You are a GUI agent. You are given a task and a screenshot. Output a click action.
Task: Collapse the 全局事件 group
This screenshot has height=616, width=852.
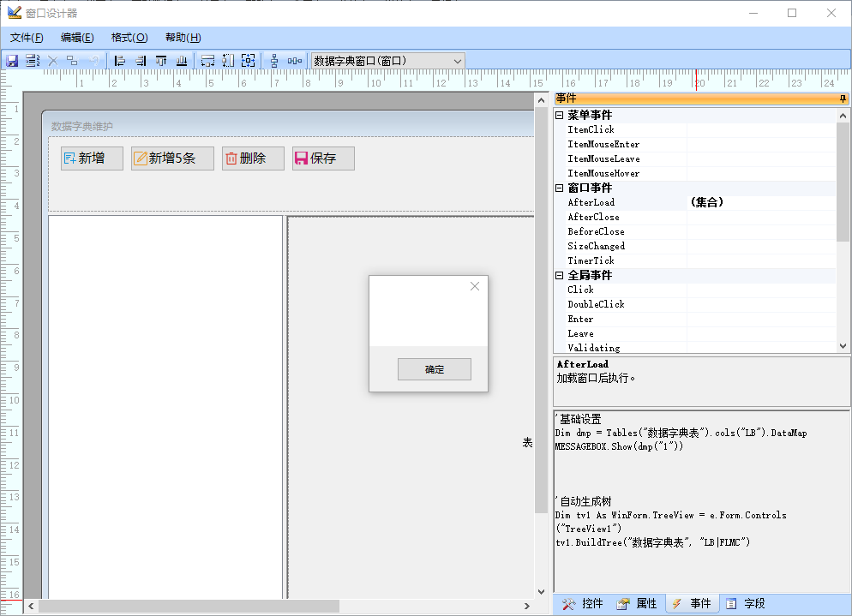point(560,275)
